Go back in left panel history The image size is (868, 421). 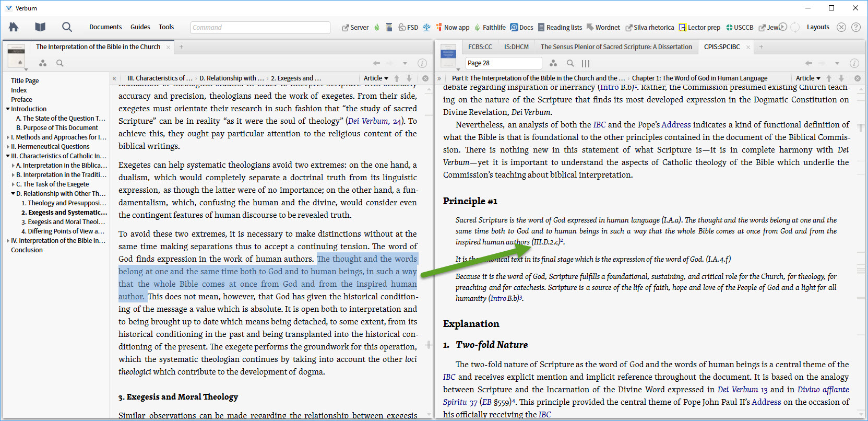pyautogui.click(x=376, y=63)
